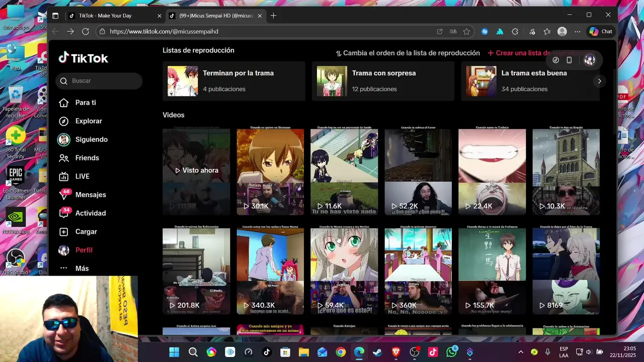The width and height of the screenshot is (644, 362).
Task: Open Edge extensions puzzle icon
Action: click(515, 31)
